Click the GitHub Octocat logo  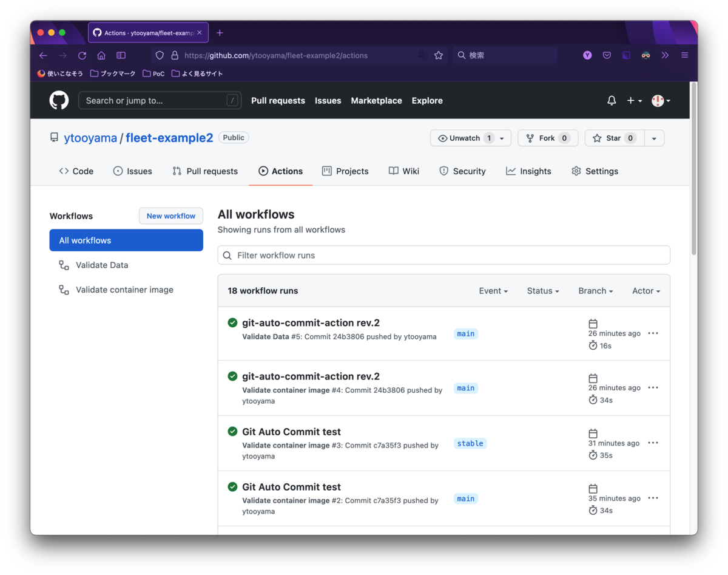pos(59,100)
